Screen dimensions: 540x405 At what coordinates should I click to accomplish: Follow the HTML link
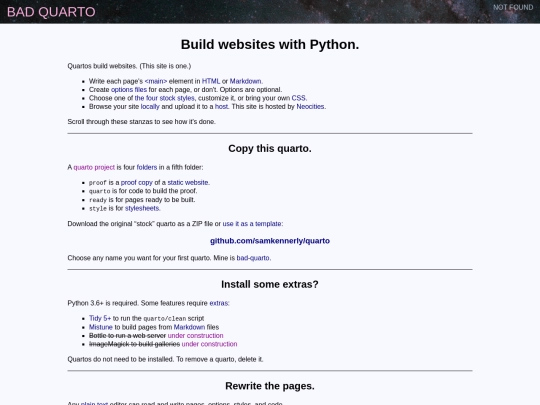click(x=211, y=81)
